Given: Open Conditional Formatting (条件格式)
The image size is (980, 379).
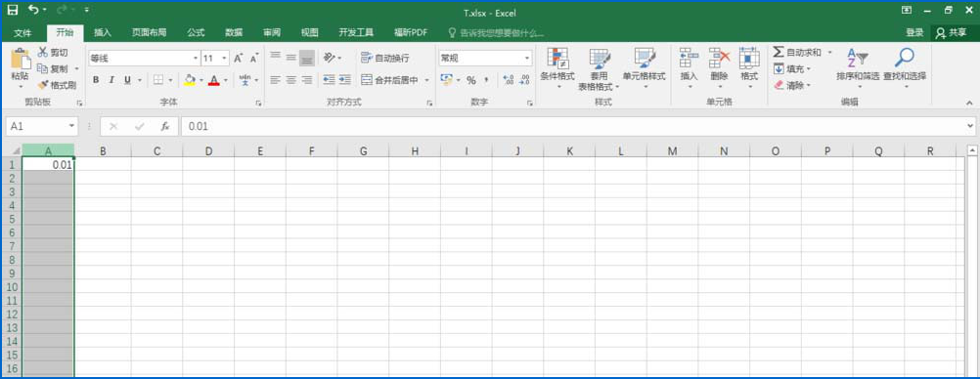Looking at the screenshot, I should point(557,68).
